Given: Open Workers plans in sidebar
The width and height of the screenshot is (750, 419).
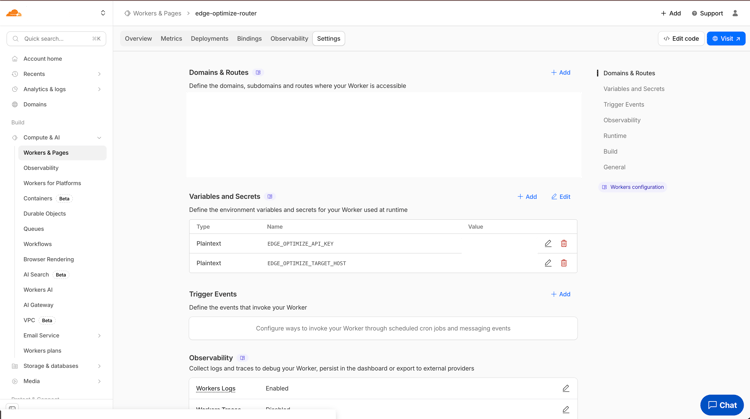Looking at the screenshot, I should click(x=42, y=351).
